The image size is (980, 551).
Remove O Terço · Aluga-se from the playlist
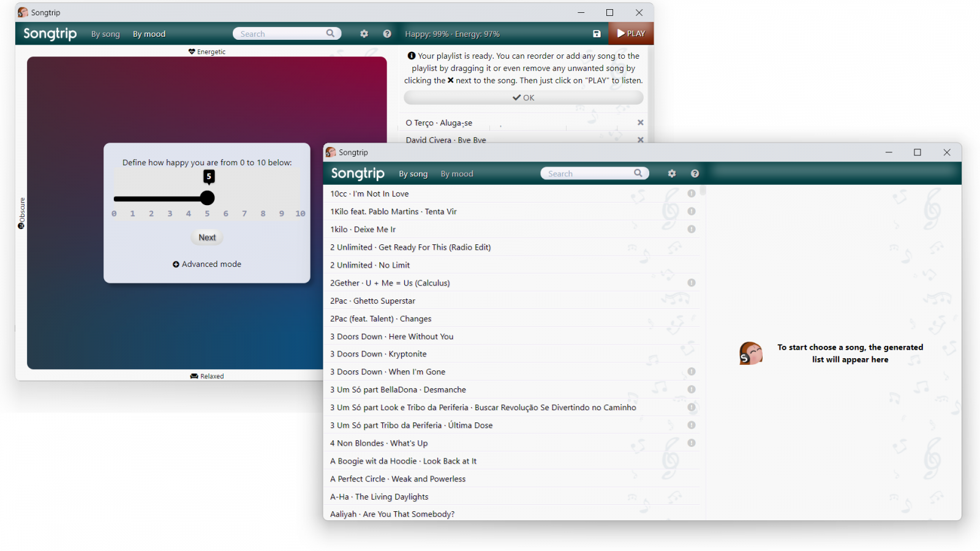pyautogui.click(x=640, y=122)
